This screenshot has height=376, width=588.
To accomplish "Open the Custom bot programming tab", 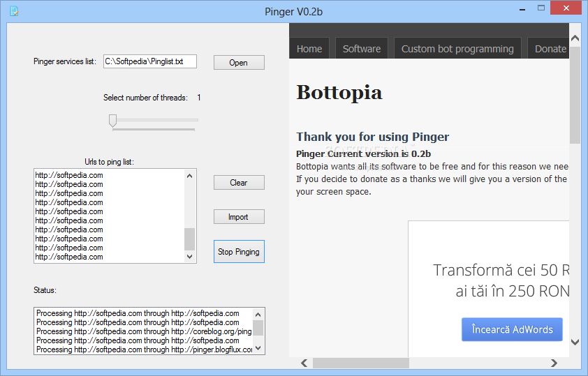I will (x=457, y=49).
